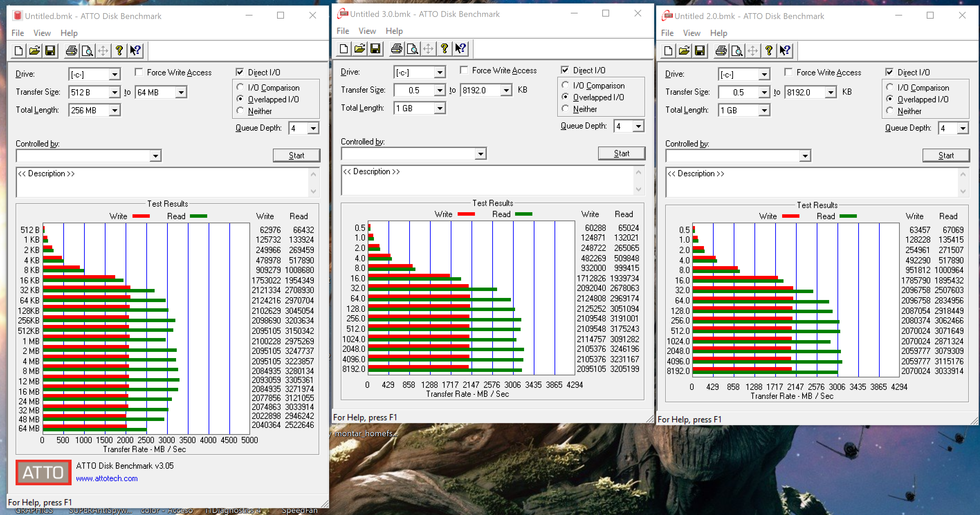Click Print Preview icon in Untitled 3.0.bmk window
980x515 pixels.
(x=413, y=49)
